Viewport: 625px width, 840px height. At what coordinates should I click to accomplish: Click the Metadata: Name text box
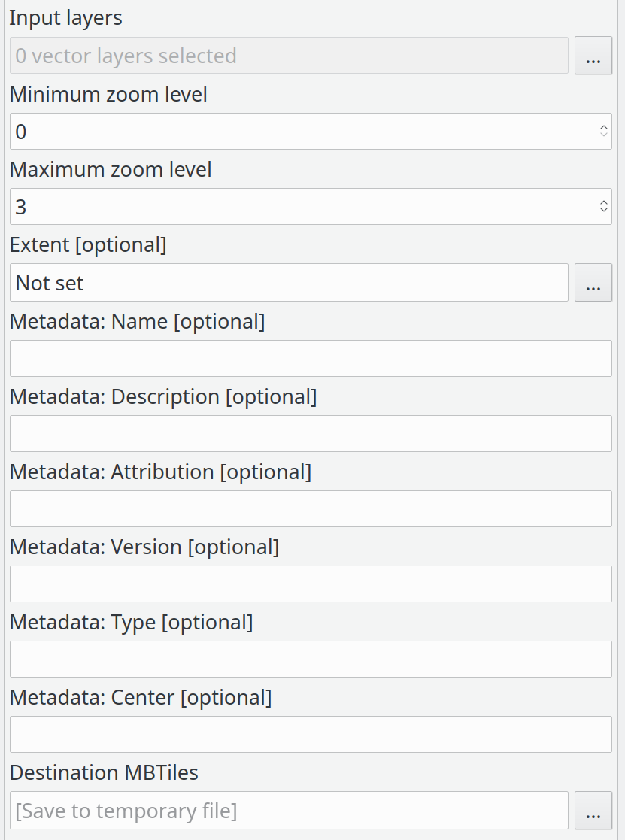coord(311,358)
